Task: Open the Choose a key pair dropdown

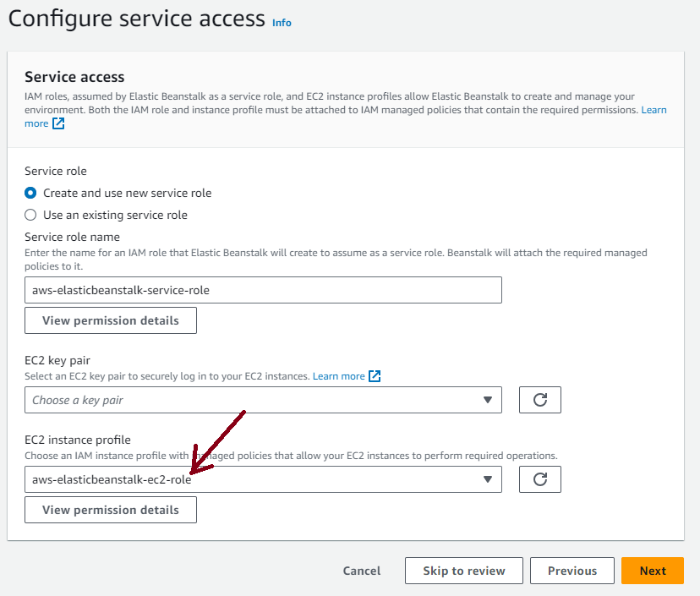Action: pos(263,400)
